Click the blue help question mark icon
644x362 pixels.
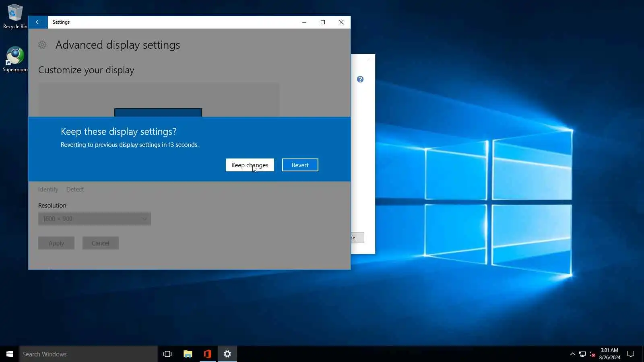point(360,79)
